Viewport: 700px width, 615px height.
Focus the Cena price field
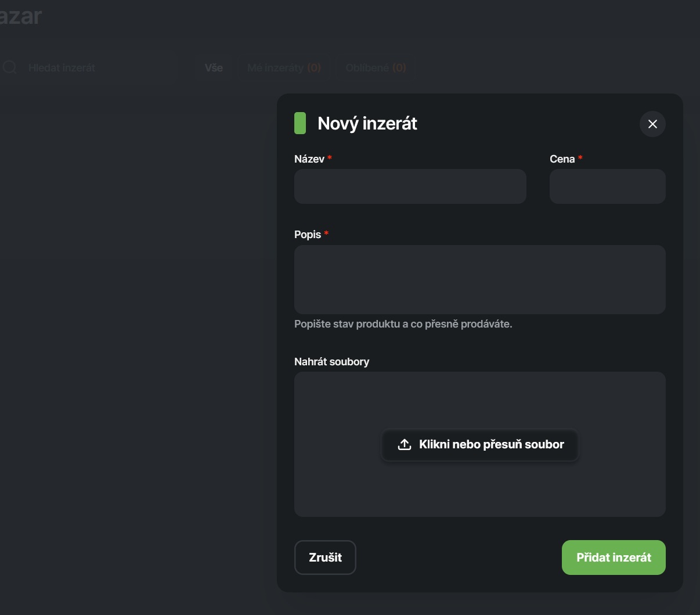(x=607, y=186)
